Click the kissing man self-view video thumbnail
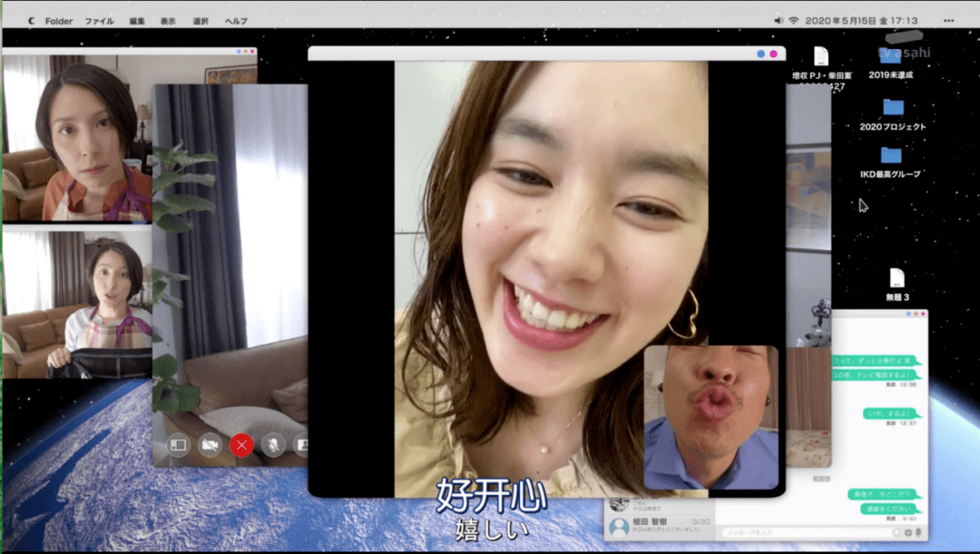980x554 pixels. (711, 418)
